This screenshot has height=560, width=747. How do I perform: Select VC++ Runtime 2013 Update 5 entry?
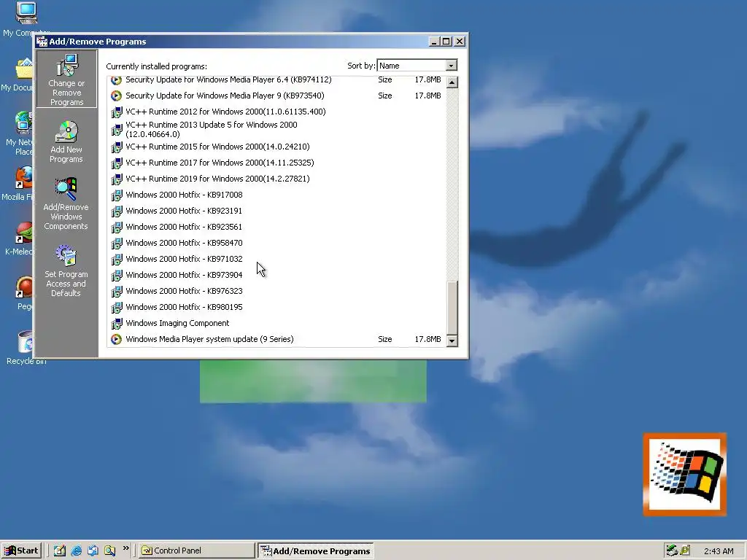click(276, 130)
